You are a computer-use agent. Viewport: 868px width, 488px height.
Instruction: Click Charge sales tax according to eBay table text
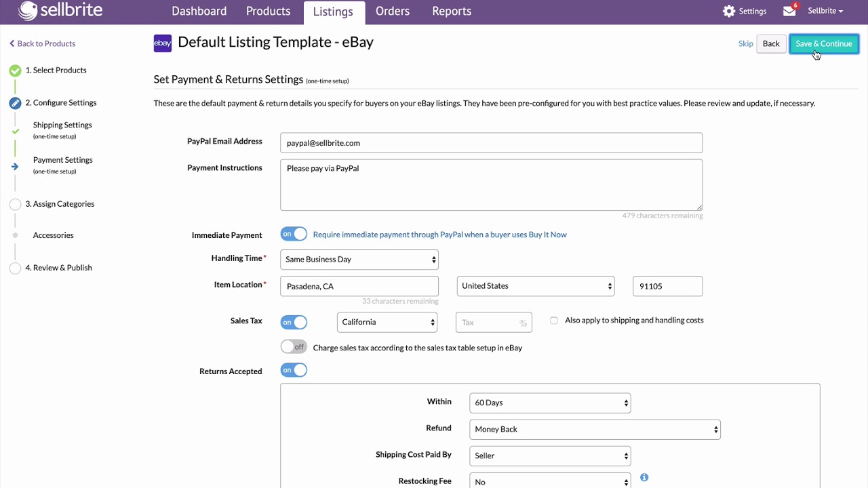[418, 348]
